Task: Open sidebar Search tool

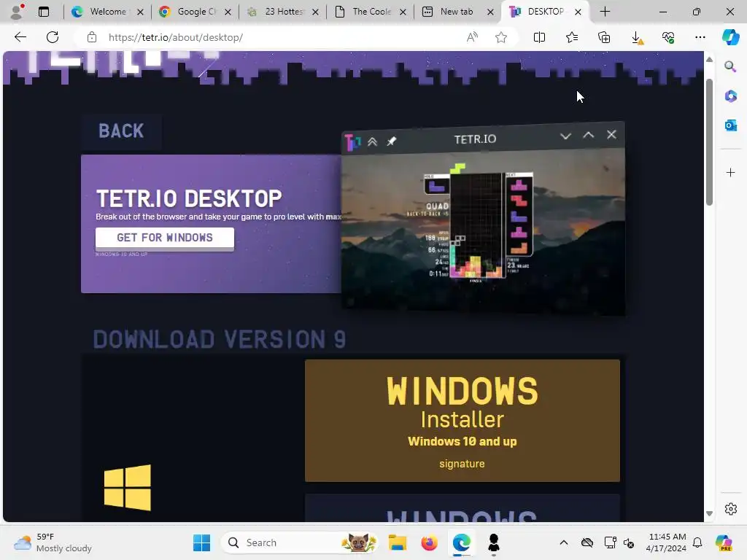Action: coord(730,66)
